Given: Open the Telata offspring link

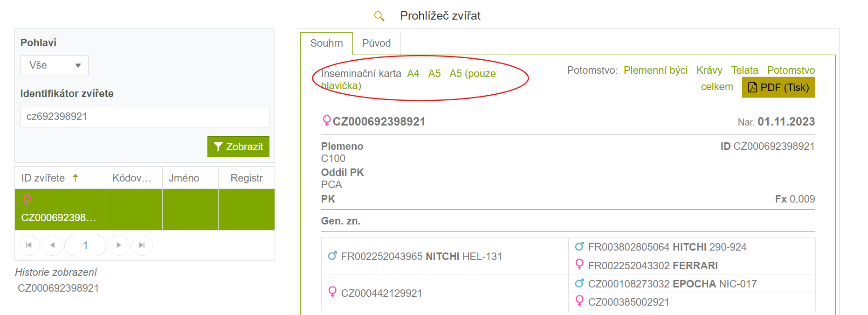Looking at the screenshot, I should pos(744,70).
